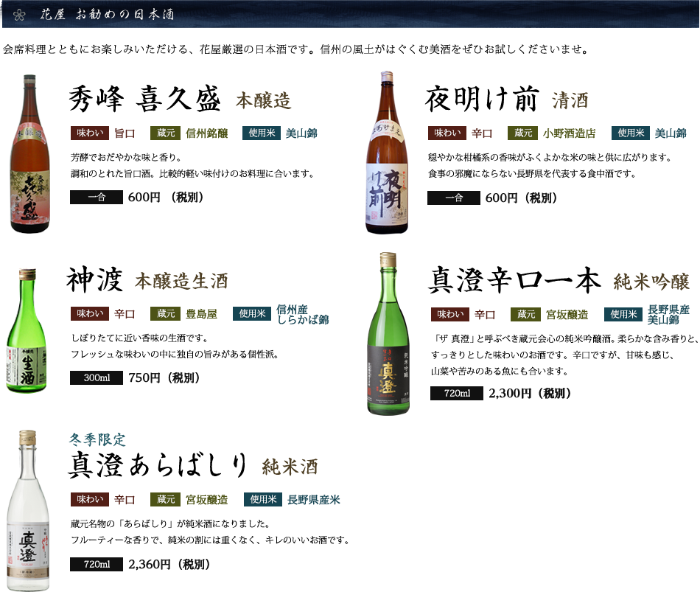Click the 蔵元 tag under 真澄あらばしり

(x=165, y=500)
